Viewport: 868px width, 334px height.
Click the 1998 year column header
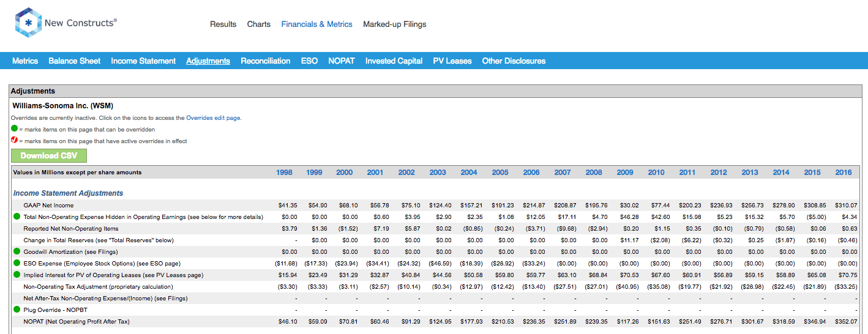[x=284, y=173]
